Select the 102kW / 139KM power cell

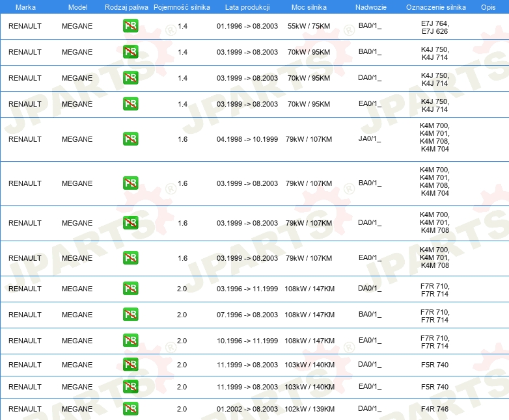[309, 409]
